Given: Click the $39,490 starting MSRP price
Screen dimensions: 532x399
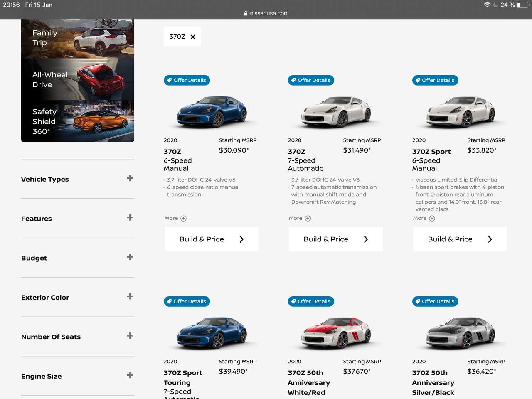Looking at the screenshot, I should (233, 371).
